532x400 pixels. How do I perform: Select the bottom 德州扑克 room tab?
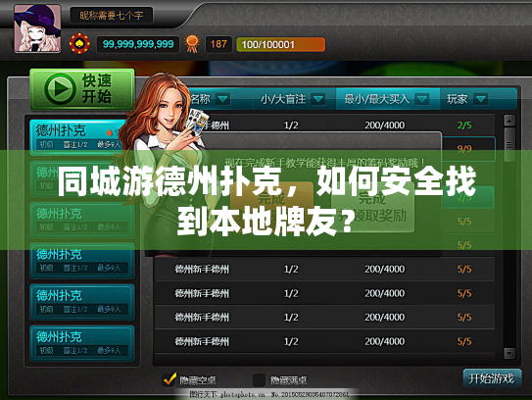pos(82,343)
